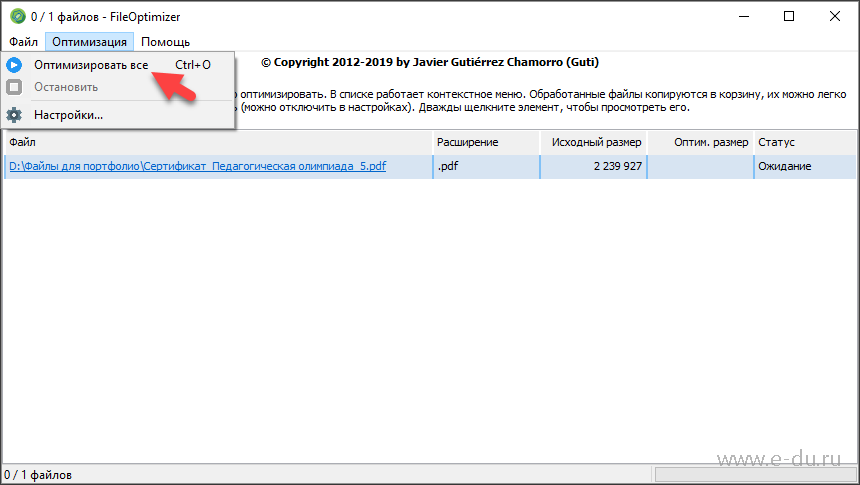The height and width of the screenshot is (485, 860).
Task: Select the .pdf extension cell
Action: click(x=486, y=166)
